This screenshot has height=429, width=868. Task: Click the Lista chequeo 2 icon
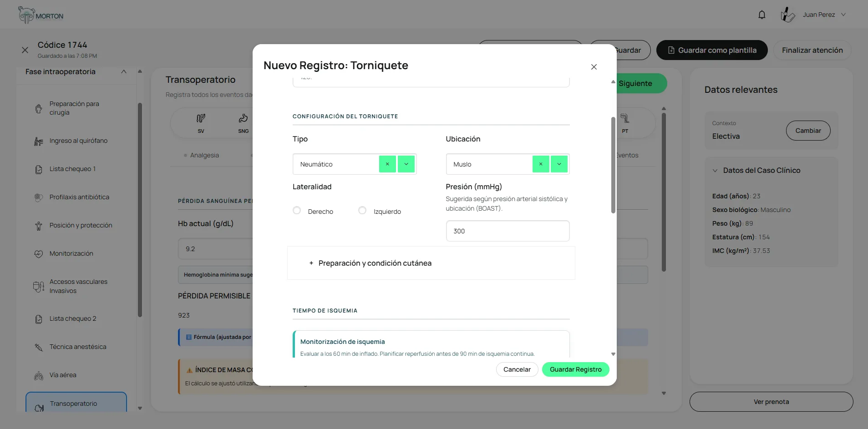click(x=39, y=319)
